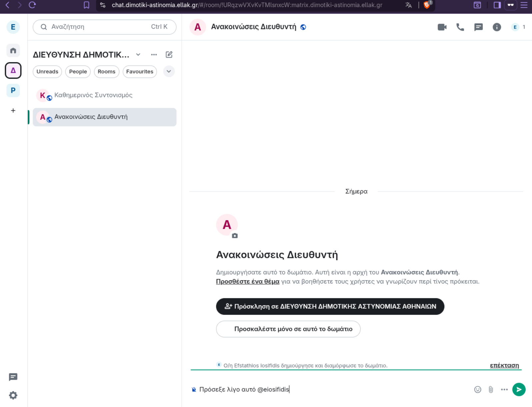Toggle the Favourites filter
Screen dimensions: 532x407
click(140, 71)
